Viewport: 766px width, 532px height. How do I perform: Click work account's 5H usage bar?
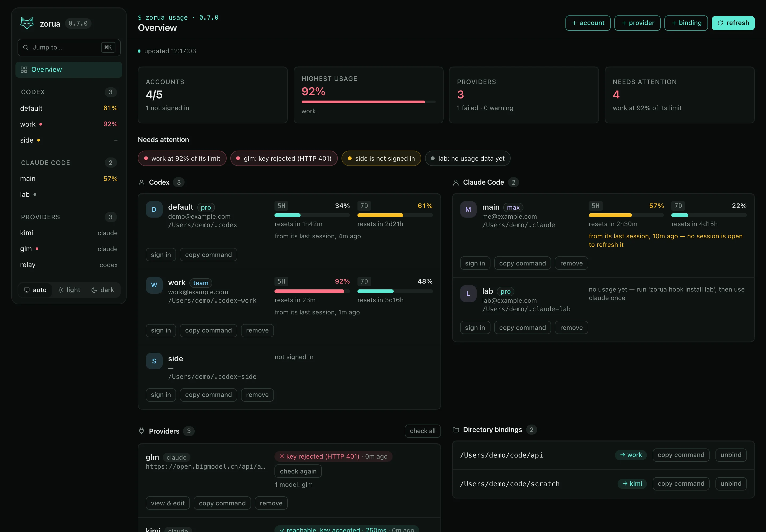coord(312,291)
